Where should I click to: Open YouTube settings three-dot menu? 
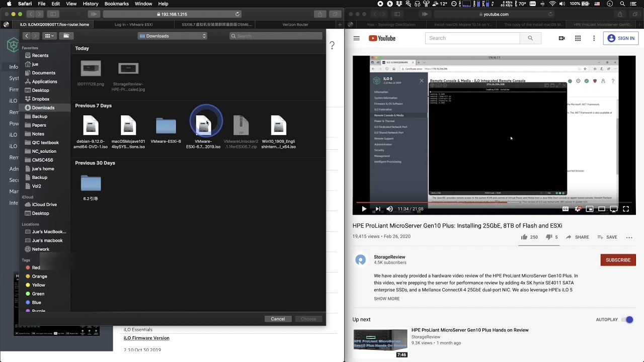pyautogui.click(x=594, y=38)
